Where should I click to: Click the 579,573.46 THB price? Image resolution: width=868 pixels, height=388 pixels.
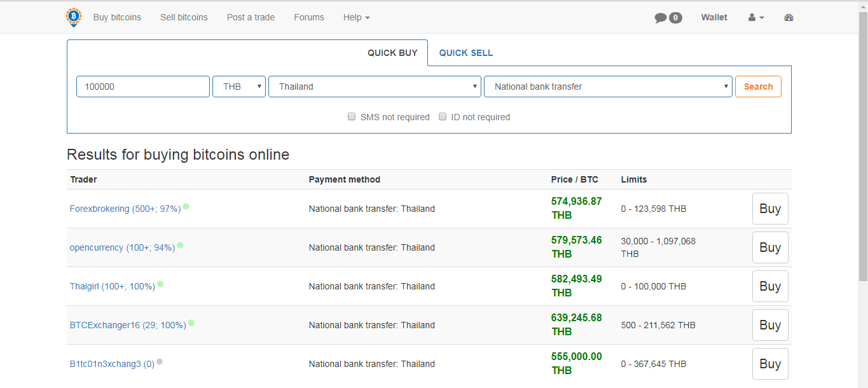point(577,247)
